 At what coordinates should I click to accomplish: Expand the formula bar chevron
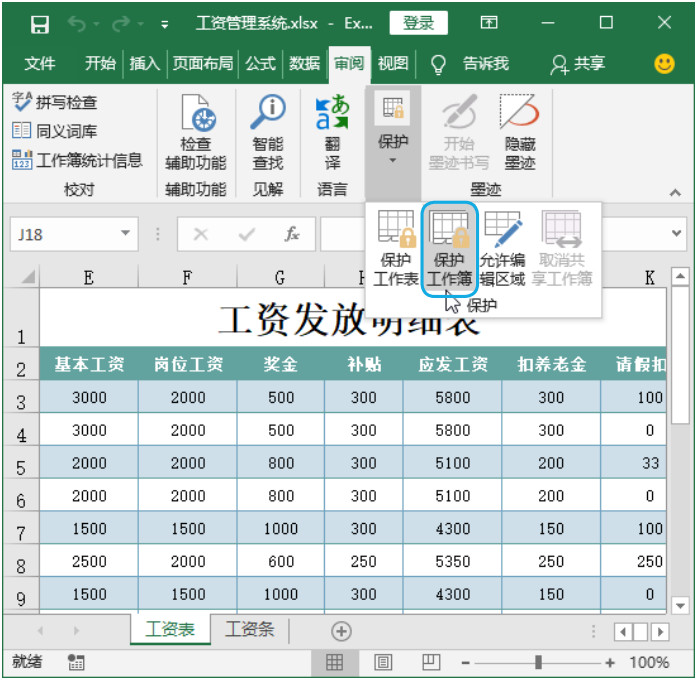[x=677, y=233]
